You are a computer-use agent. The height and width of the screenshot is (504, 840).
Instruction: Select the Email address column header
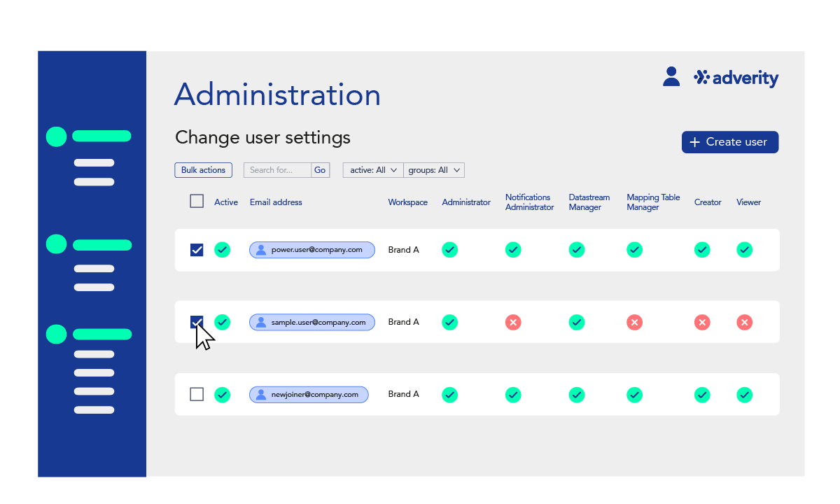(276, 202)
